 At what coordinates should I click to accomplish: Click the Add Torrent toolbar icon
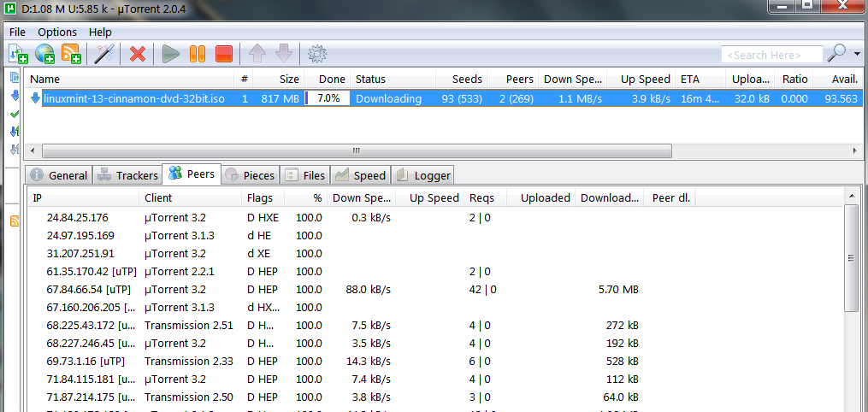(19, 54)
